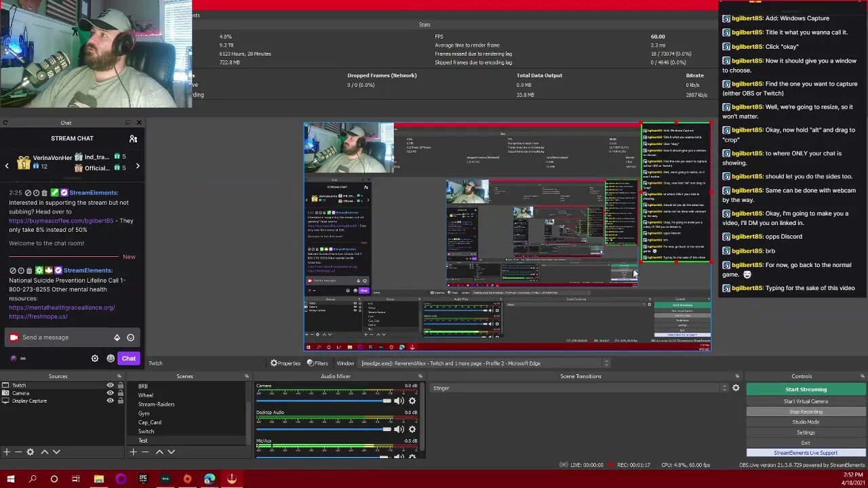
Task: Move the selected scene up
Action: click(x=159, y=452)
